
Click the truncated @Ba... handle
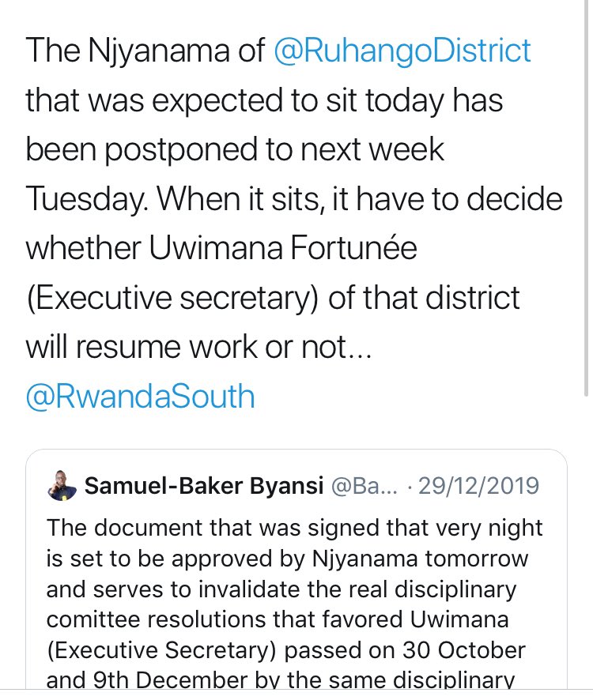(364, 486)
